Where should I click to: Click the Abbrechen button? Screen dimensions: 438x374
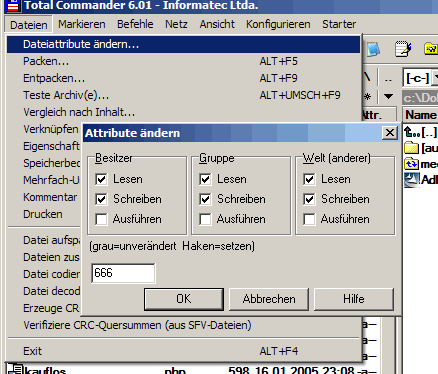click(269, 299)
